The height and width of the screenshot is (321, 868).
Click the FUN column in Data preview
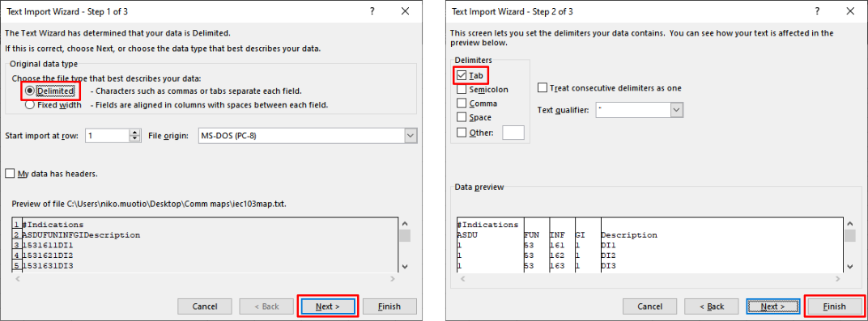(531, 234)
